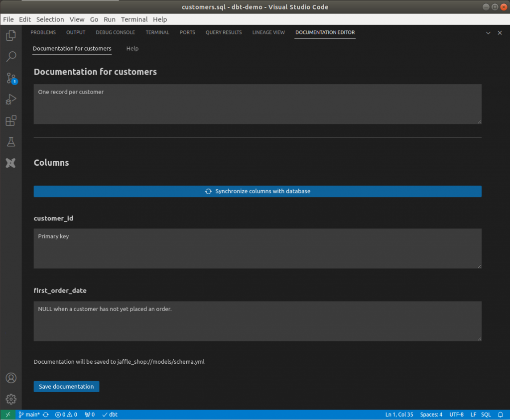Viewport: 510px width, 420px height.
Task: Click the Columns section heading
Action: (x=51, y=163)
